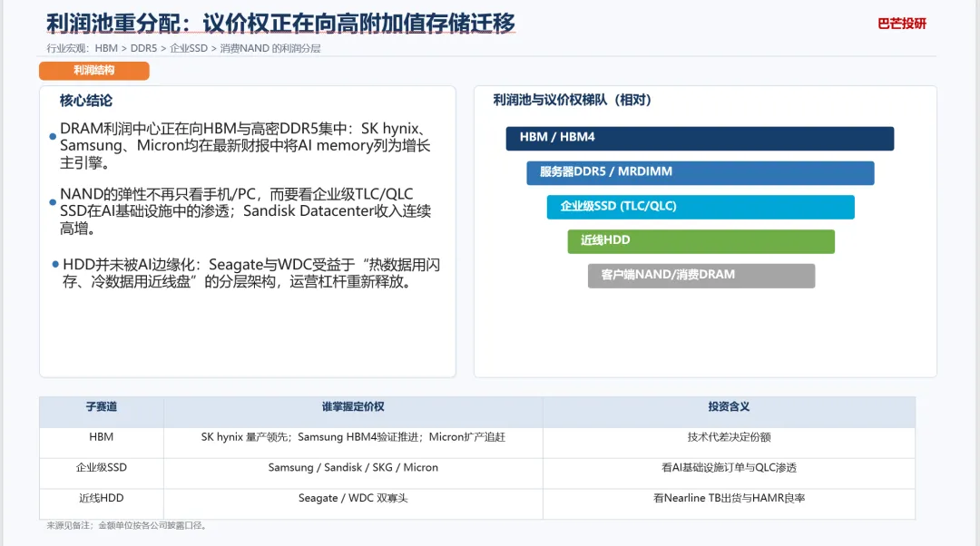Click the bullet starting with HDD并未被AI边缘化
The image size is (980, 546).
[x=250, y=273]
